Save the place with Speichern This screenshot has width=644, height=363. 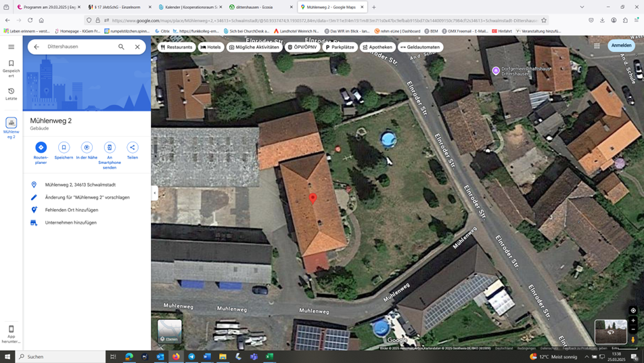coord(64,150)
